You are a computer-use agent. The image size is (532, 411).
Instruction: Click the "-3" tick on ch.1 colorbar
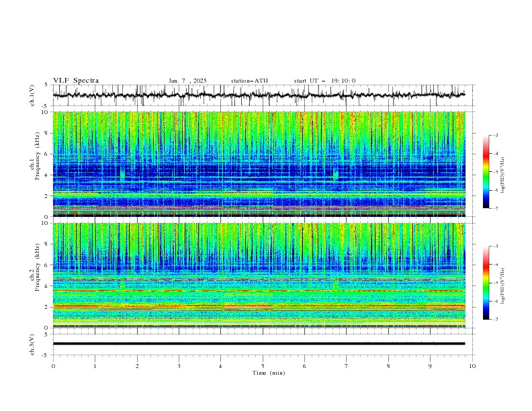pyautogui.click(x=496, y=135)
